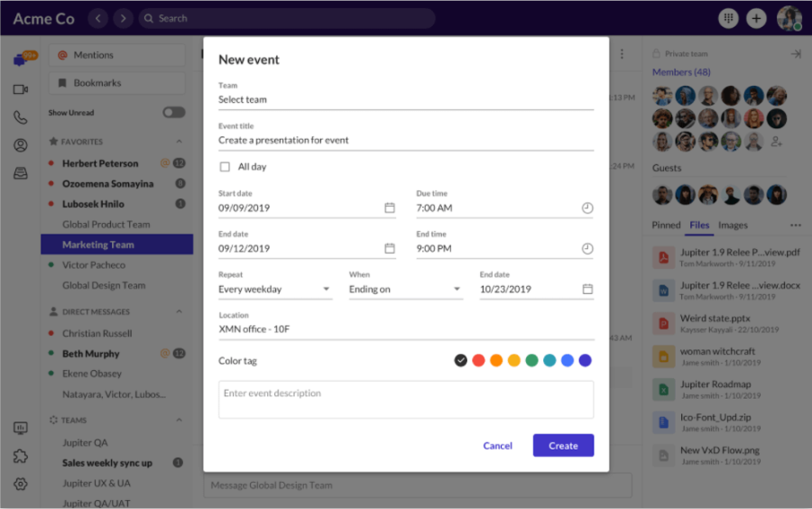Switch to the Pinned tab
The height and width of the screenshot is (509, 812).
pyautogui.click(x=666, y=226)
